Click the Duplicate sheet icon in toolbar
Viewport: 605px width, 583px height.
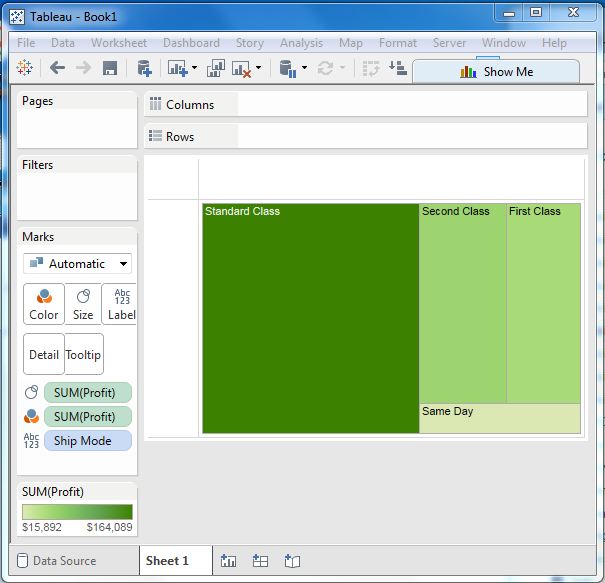(x=215, y=68)
